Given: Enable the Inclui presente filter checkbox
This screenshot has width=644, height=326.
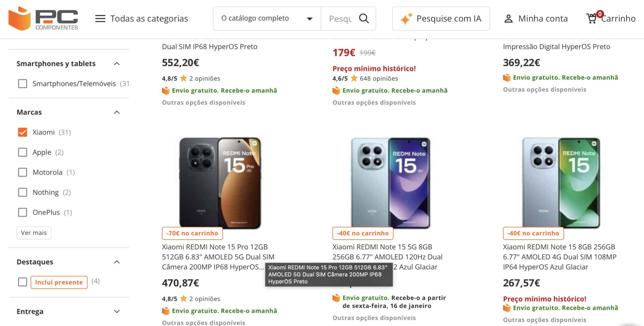Looking at the screenshot, I should [23, 282].
